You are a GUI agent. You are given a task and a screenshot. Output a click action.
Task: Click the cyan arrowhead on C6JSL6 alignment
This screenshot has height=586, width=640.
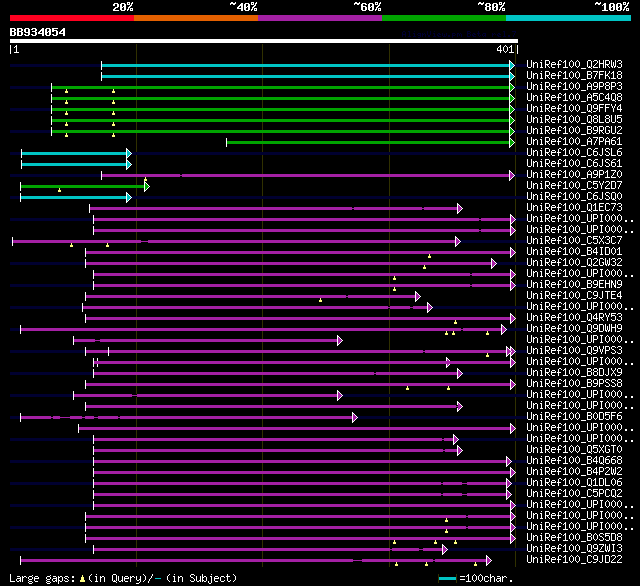click(129, 153)
